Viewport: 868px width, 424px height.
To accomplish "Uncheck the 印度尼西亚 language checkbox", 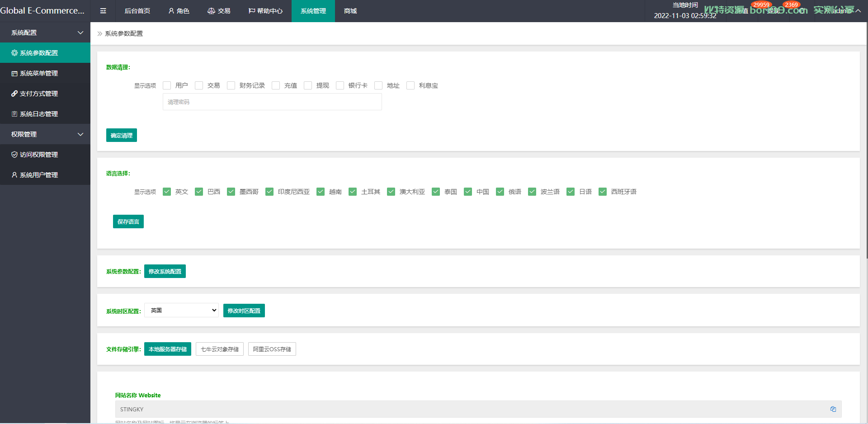I will (x=269, y=192).
